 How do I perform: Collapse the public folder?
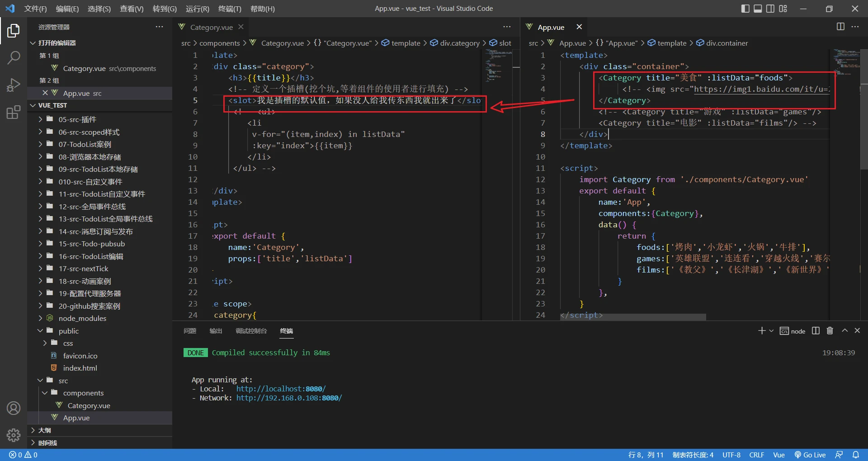point(68,331)
